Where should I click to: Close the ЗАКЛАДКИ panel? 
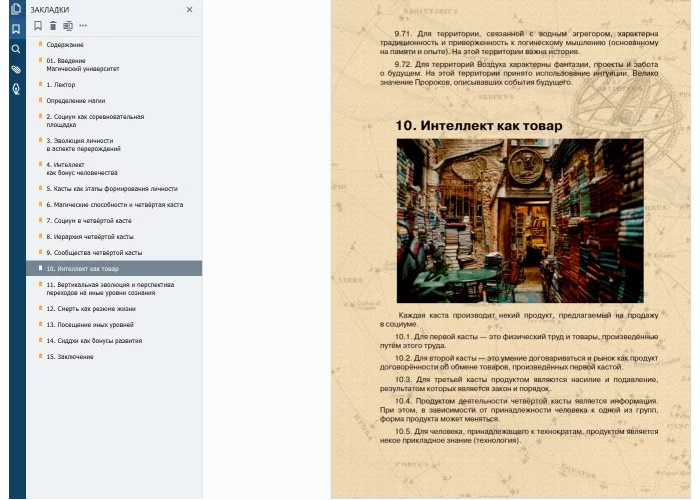190,9
